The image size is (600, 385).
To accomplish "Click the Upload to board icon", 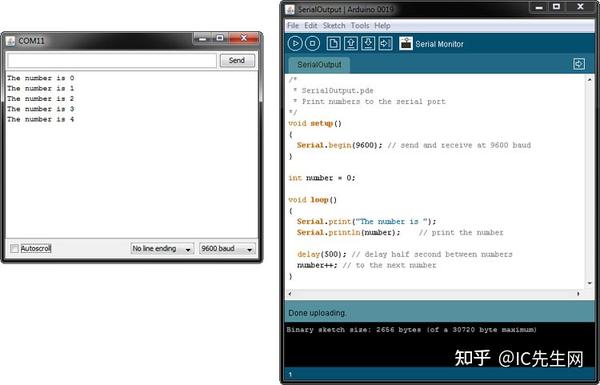I will [385, 44].
